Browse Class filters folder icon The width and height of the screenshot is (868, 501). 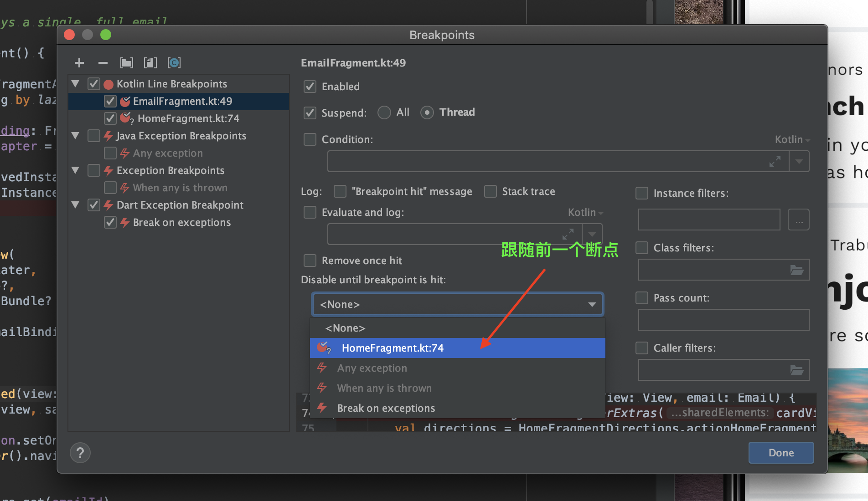click(796, 270)
